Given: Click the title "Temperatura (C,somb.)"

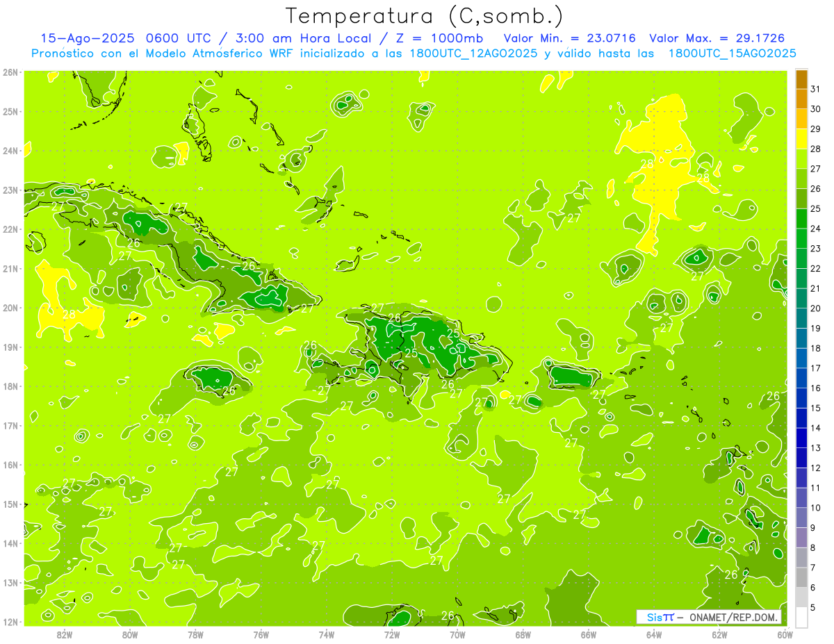Looking at the screenshot, I should (425, 16).
